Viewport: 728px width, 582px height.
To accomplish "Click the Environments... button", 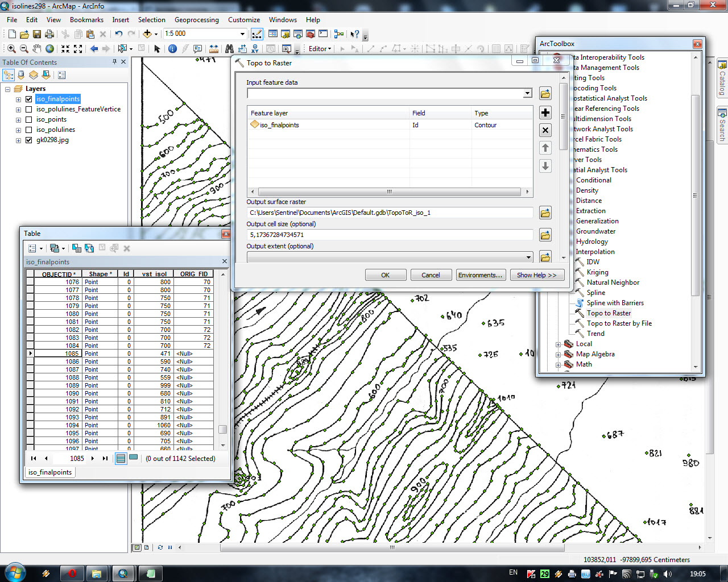I will (479, 275).
